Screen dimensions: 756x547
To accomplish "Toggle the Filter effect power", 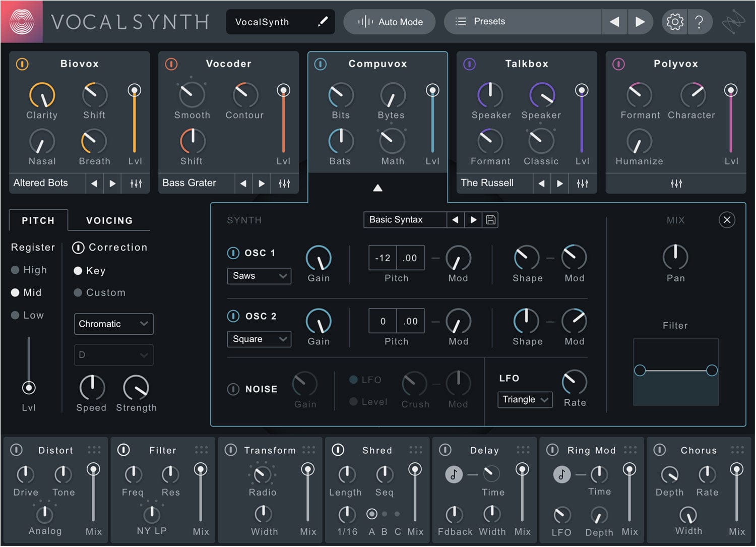I will pos(123,449).
